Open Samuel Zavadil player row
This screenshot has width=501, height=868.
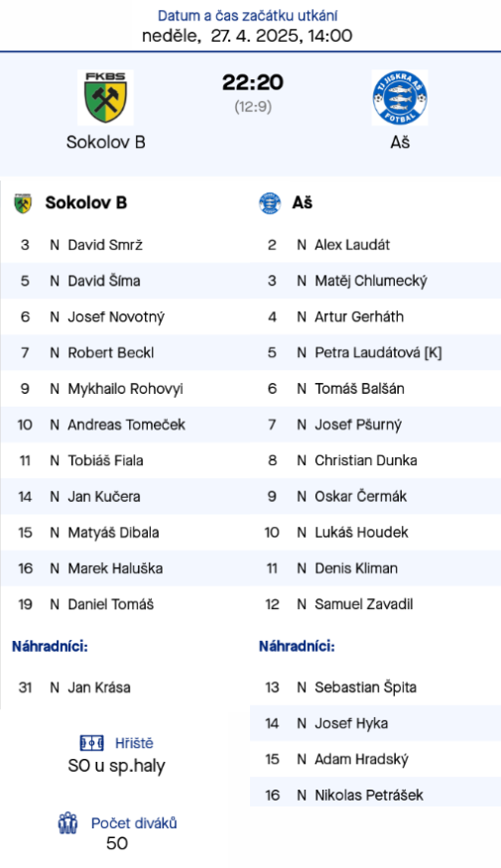coord(375,604)
